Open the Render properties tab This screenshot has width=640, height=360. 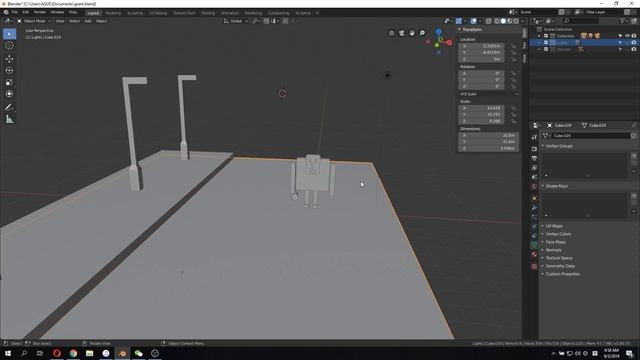[534, 149]
